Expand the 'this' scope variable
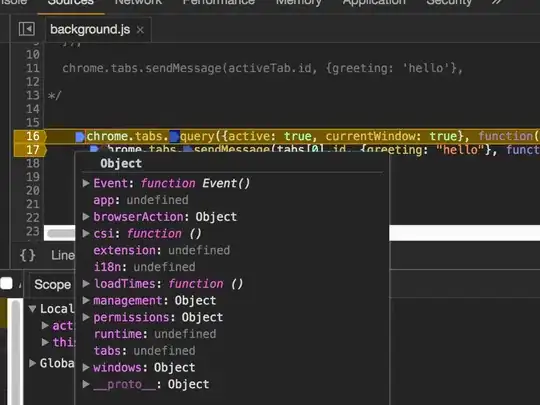This screenshot has width=540, height=405. 45,342
